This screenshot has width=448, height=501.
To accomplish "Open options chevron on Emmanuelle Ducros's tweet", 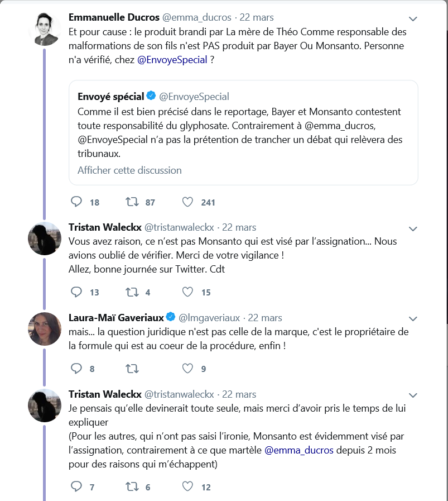I will pyautogui.click(x=413, y=18).
